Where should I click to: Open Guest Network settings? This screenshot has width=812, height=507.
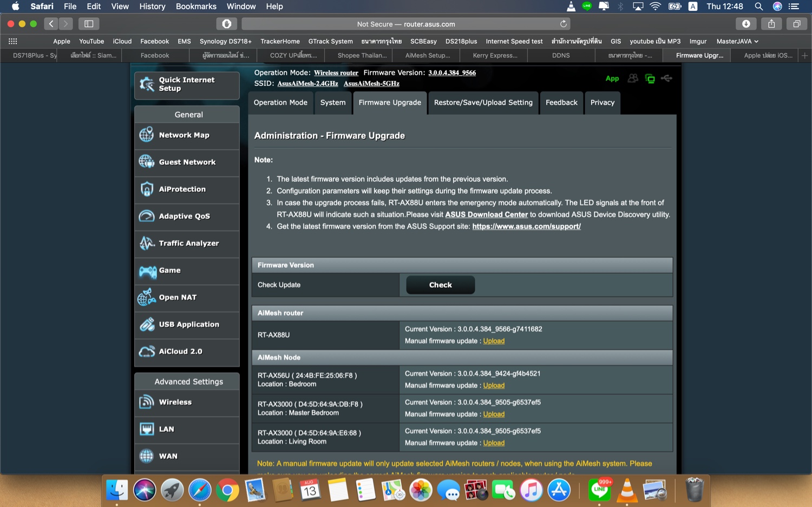click(x=187, y=162)
